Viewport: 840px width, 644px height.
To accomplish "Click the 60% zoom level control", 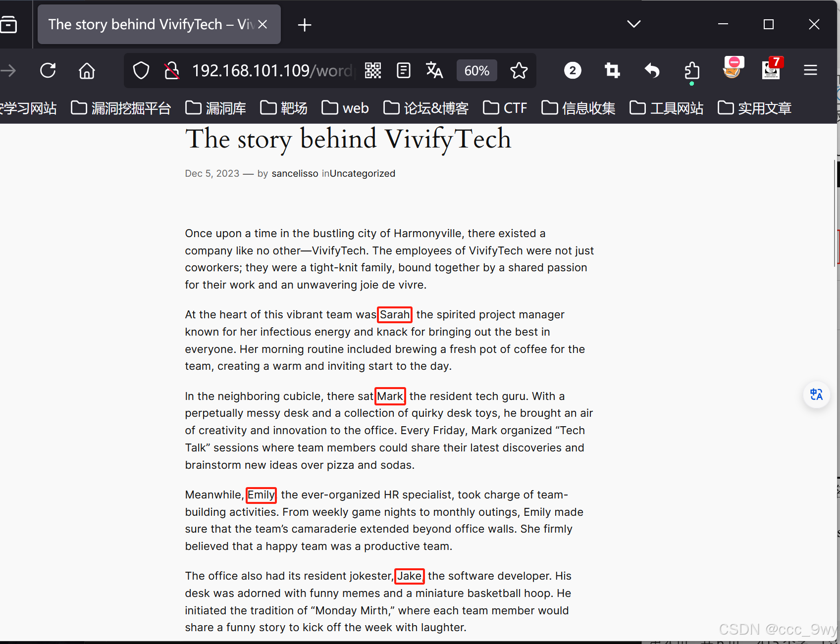I will click(x=476, y=70).
